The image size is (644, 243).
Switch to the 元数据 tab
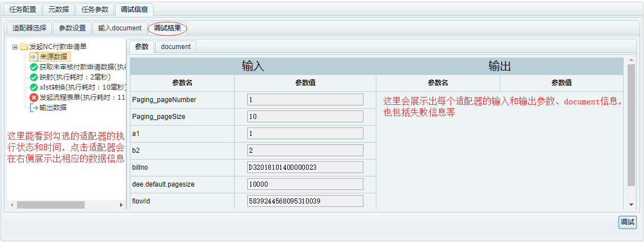[58, 10]
